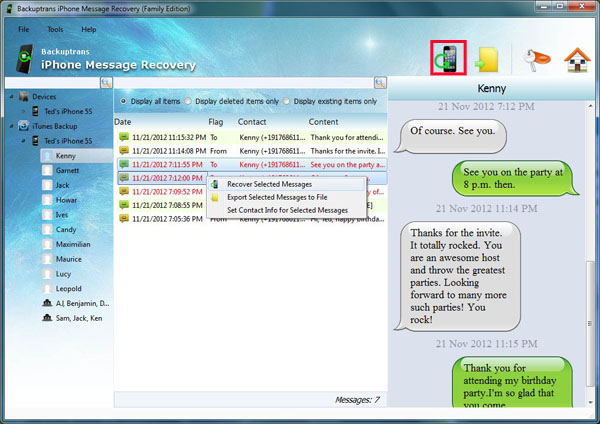
Task: Select Display deleted items only radio button
Action: pos(188,101)
